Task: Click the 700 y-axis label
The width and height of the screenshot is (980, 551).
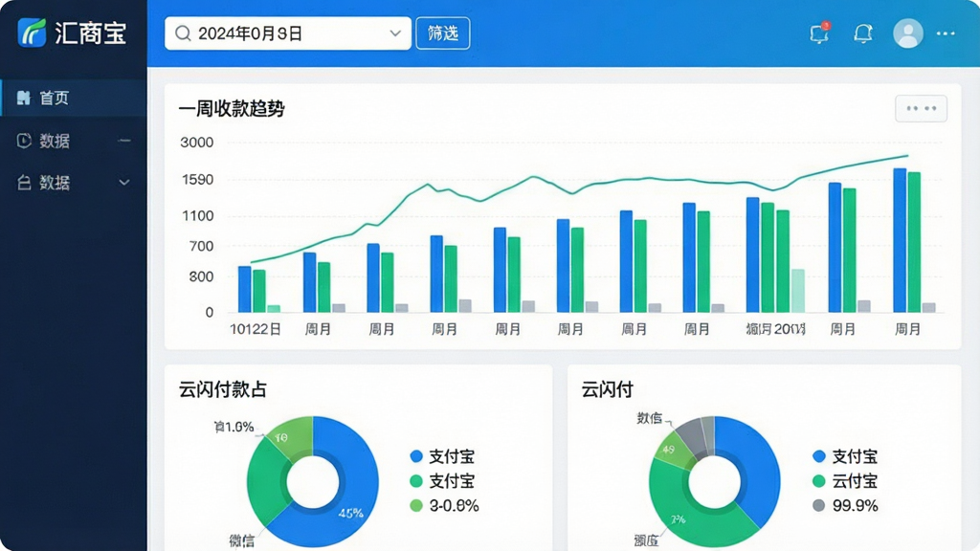Action: pos(201,246)
